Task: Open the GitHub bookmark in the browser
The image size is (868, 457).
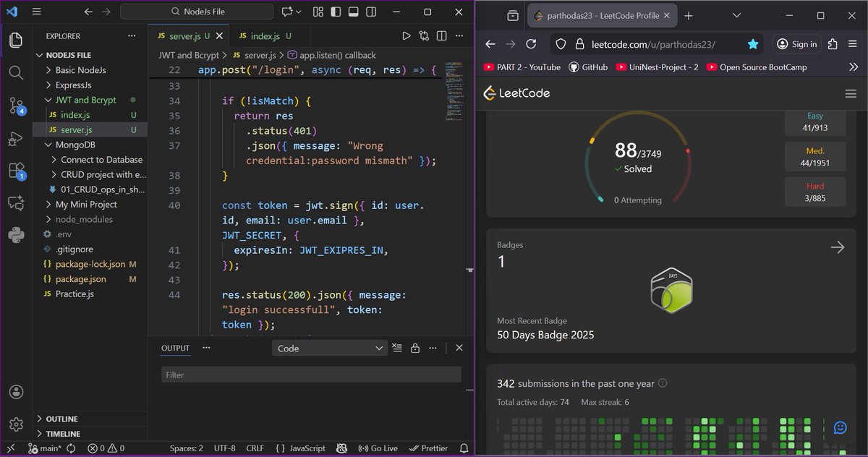Action: point(587,67)
